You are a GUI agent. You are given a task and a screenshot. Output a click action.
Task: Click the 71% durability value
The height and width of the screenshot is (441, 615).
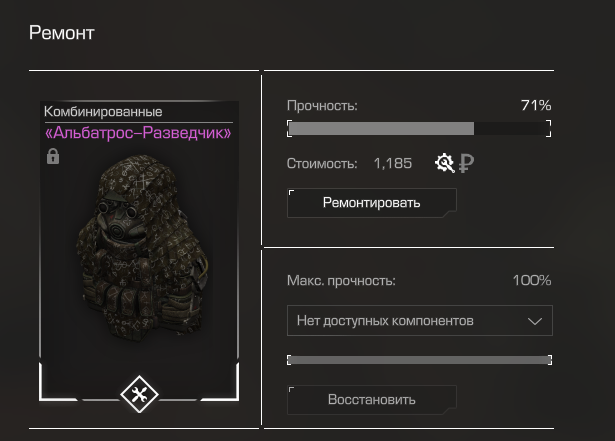click(x=536, y=105)
